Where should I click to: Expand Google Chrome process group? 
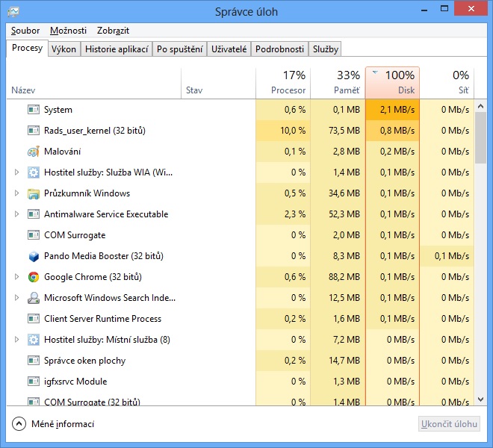16,277
